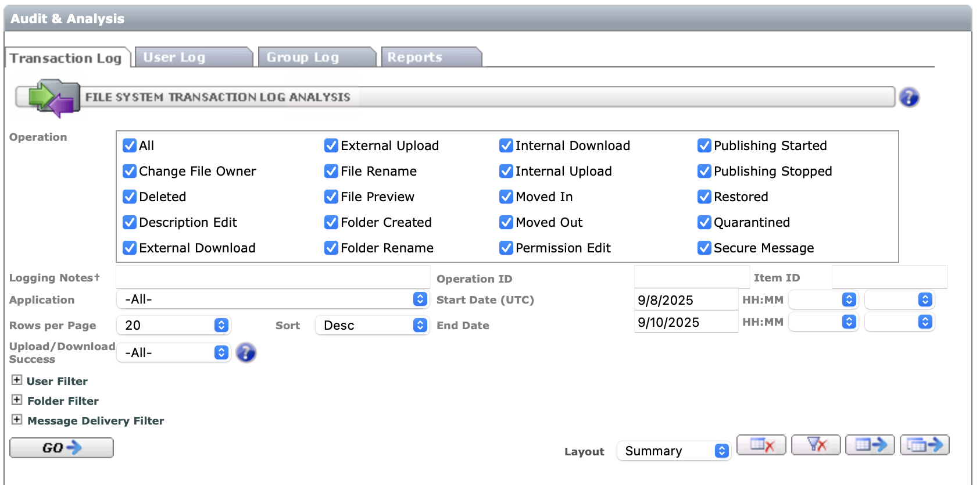Expand the User Filter section

[x=17, y=380]
